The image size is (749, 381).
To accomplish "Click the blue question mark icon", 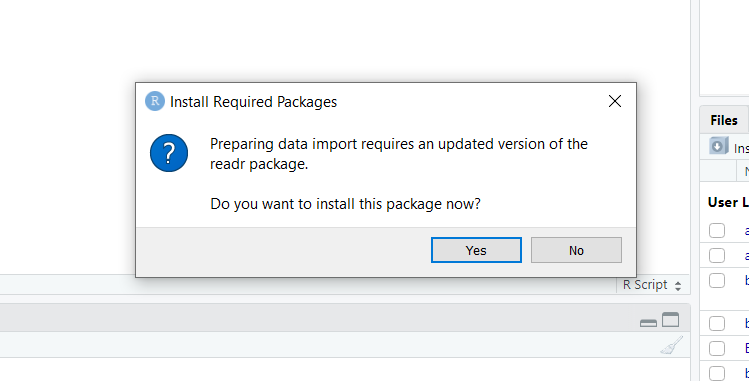I will 169,153.
